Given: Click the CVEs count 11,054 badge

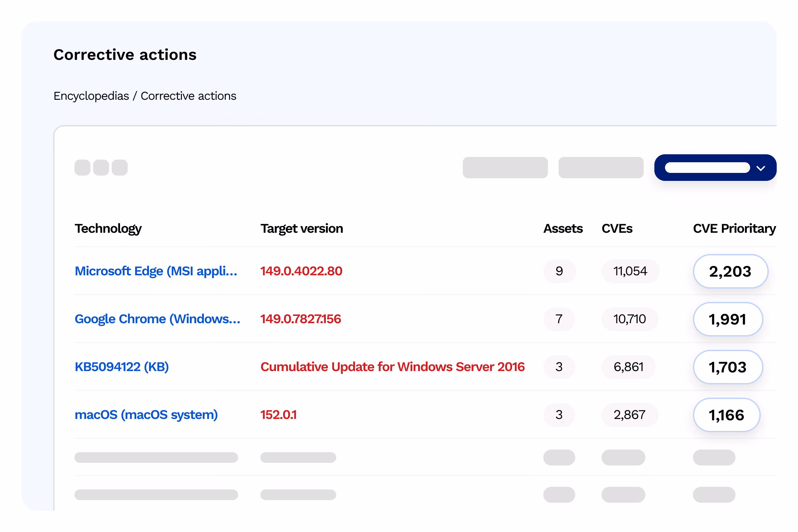Looking at the screenshot, I should (630, 271).
